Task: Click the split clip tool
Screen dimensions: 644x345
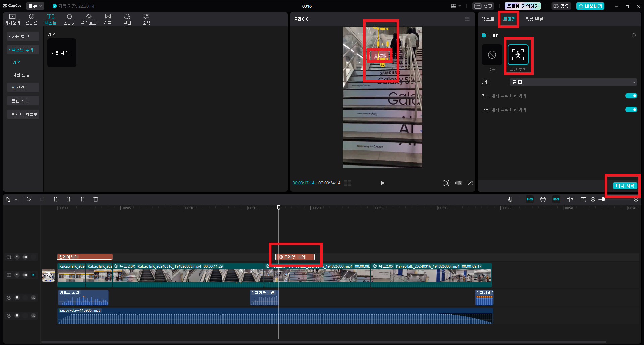Action: 55,199
